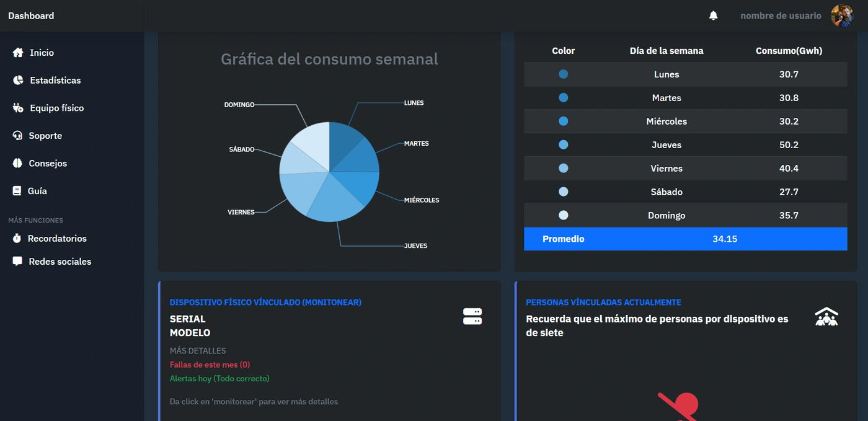
Task: Open the Estadísticas menu item
Action: tap(55, 80)
